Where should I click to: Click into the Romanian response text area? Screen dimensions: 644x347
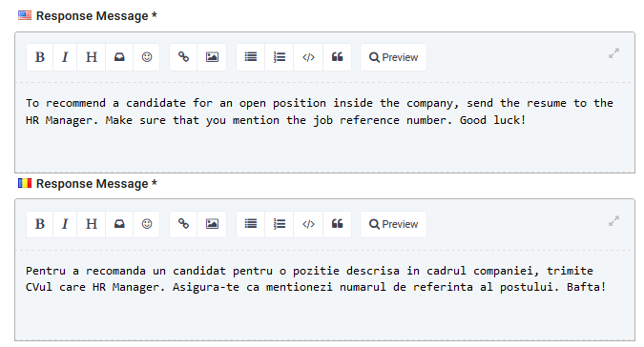pyautogui.click(x=324, y=295)
